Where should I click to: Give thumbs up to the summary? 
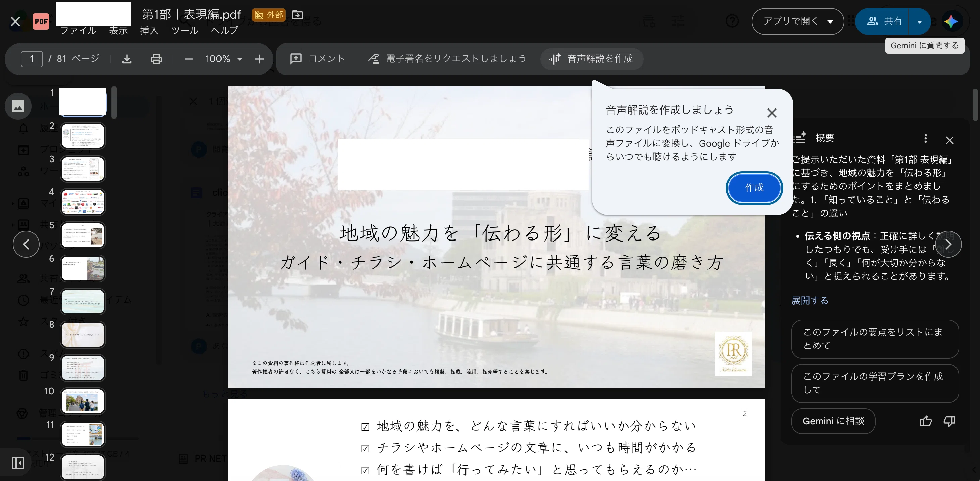click(x=926, y=421)
